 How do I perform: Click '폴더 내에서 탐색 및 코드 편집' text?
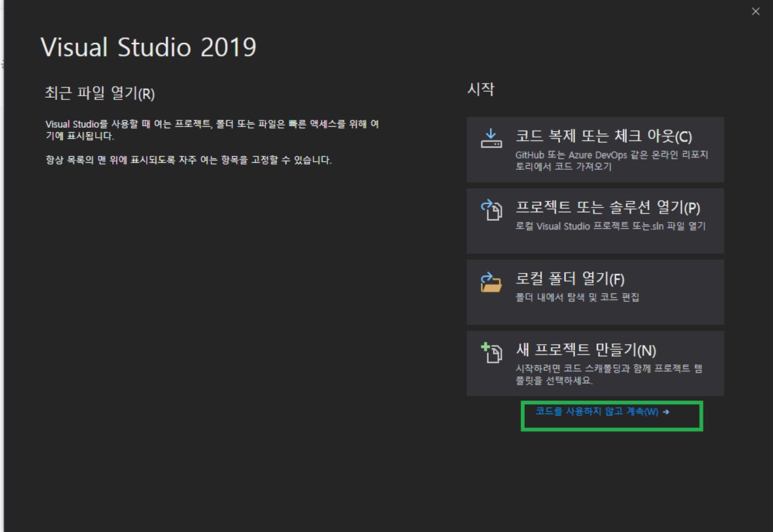[577, 297]
